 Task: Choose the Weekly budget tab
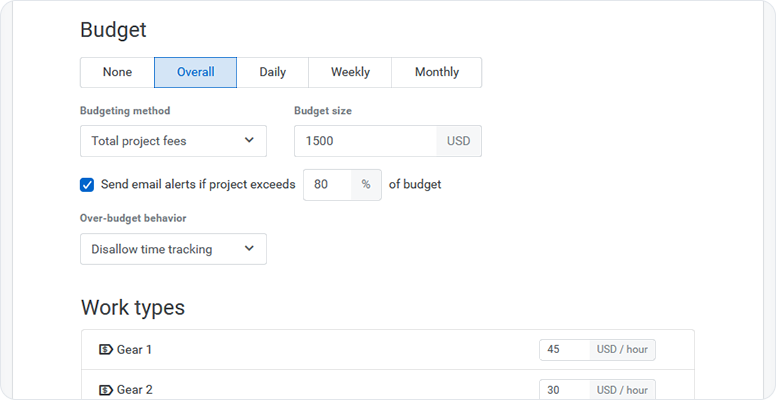point(350,72)
